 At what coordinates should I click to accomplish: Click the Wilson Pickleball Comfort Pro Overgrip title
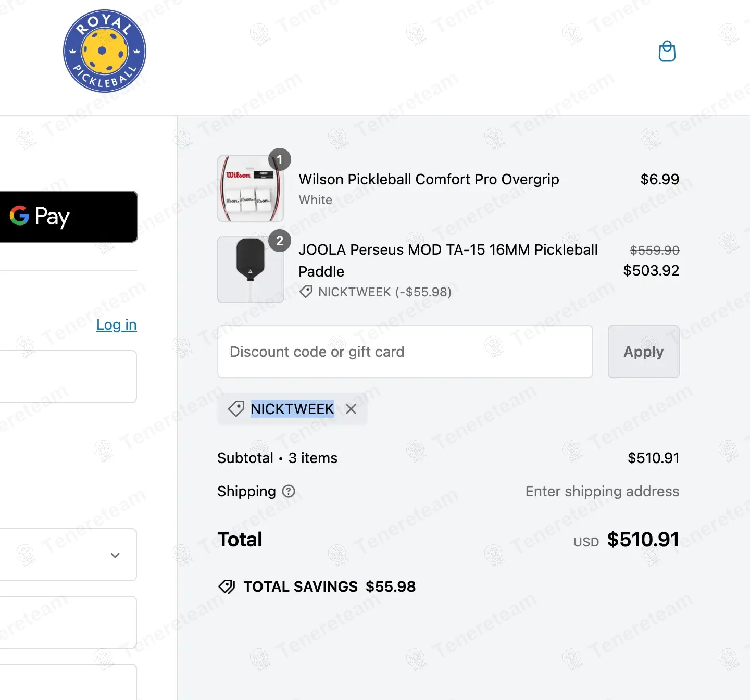click(x=428, y=179)
